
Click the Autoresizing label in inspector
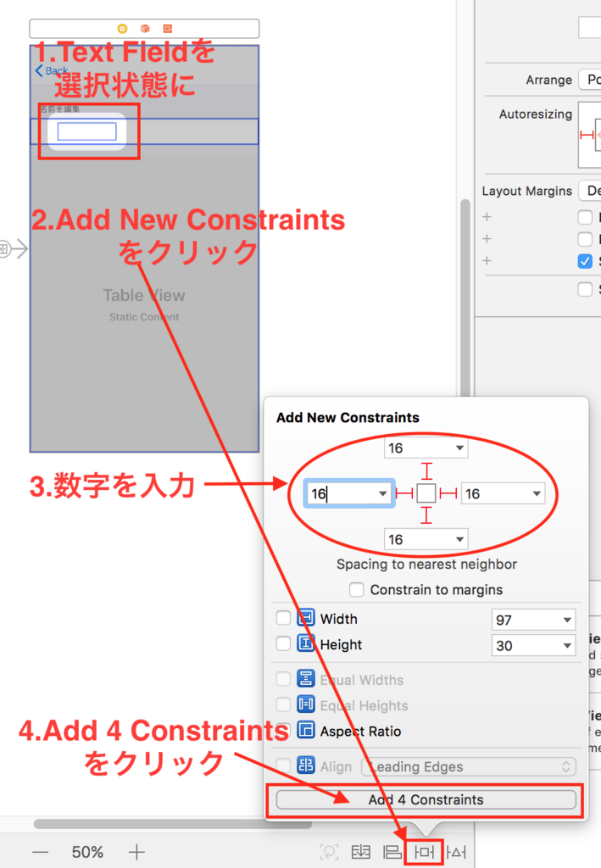click(535, 114)
